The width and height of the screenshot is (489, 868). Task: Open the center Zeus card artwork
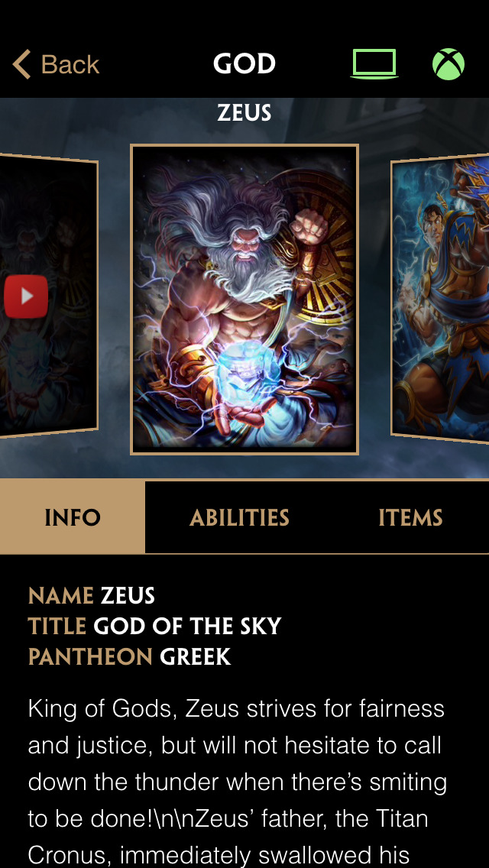[x=244, y=300]
